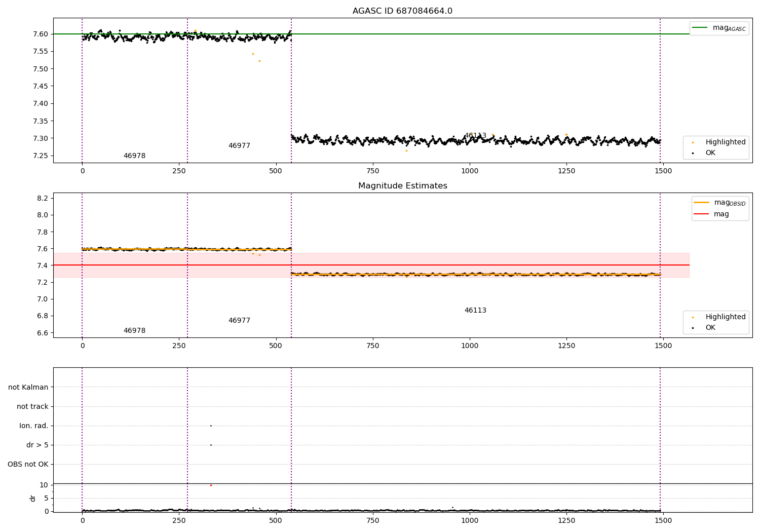This screenshot has height=532, width=760.
Task: Click the '7.60' y-axis tick label
Action: coord(41,34)
